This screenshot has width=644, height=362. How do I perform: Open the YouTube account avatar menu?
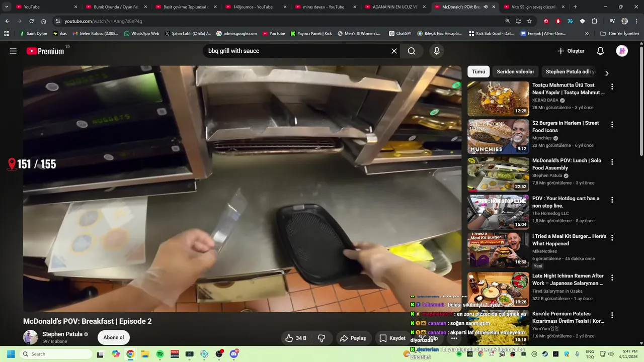pos(622,51)
